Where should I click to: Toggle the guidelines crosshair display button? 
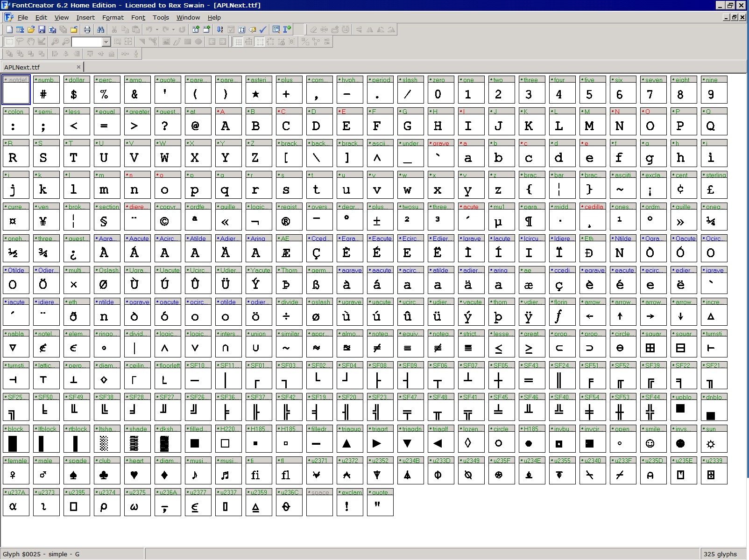pyautogui.click(x=249, y=42)
